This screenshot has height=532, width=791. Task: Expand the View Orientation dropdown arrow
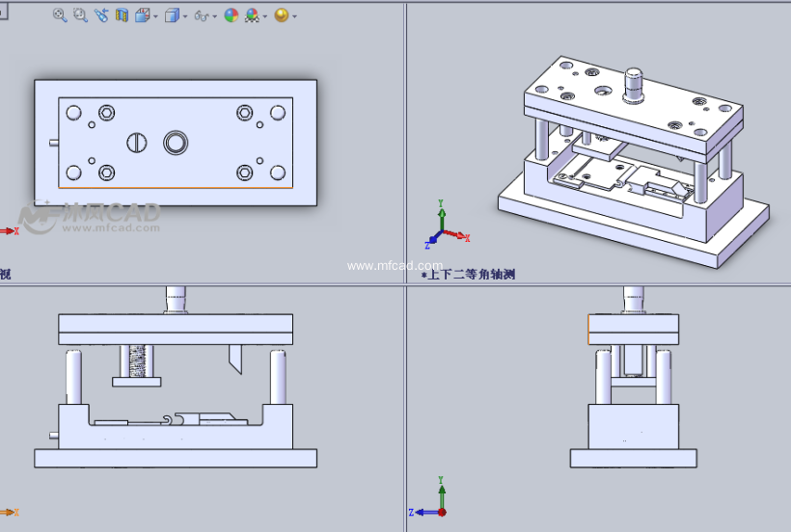tap(155, 16)
